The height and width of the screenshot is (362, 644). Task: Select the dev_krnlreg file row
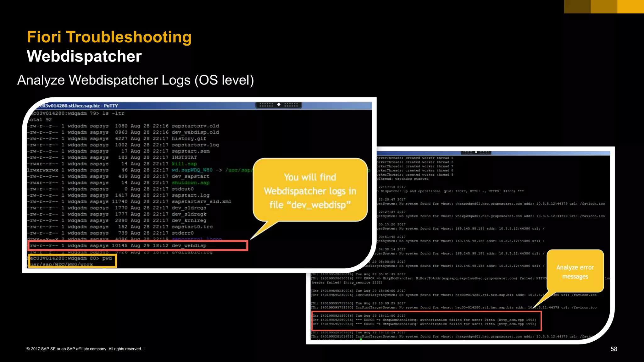click(117, 220)
